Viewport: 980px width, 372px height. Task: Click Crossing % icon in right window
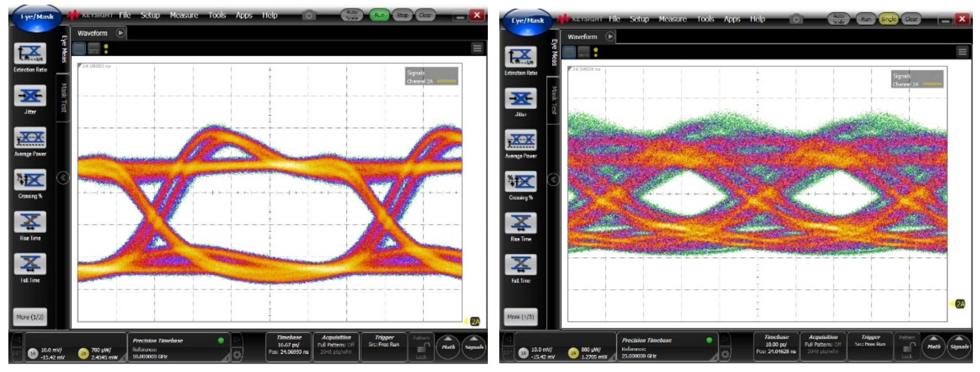coord(520,182)
